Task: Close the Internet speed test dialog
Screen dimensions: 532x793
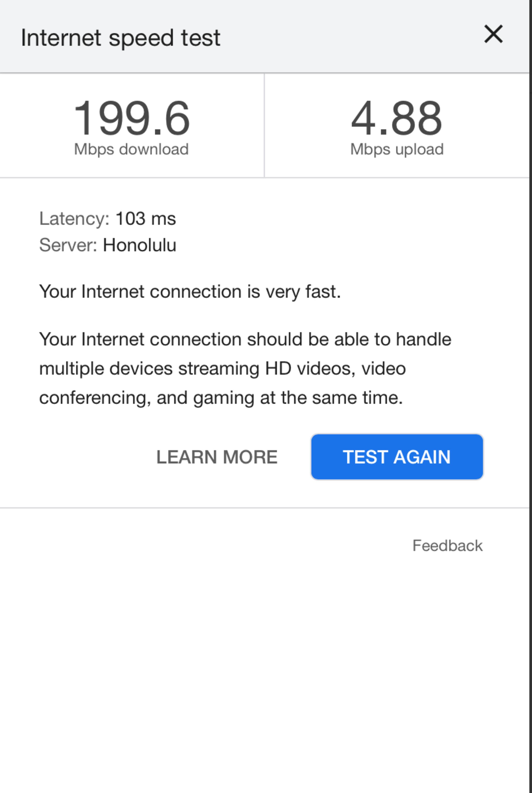Action: (x=493, y=34)
